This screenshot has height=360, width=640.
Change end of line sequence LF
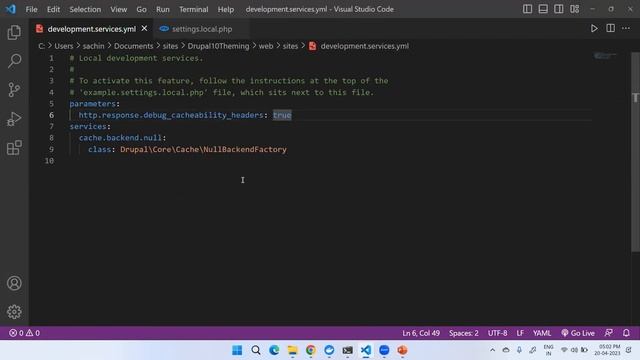click(520, 333)
